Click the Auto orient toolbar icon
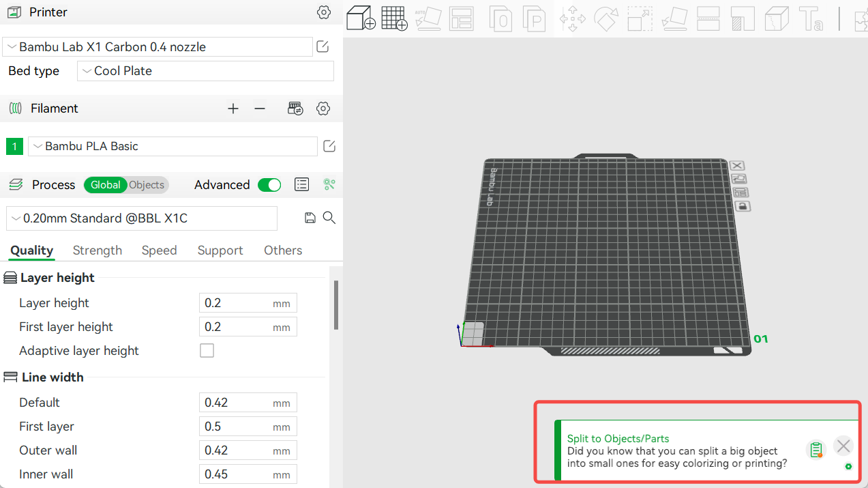The height and width of the screenshot is (488, 868). pos(428,18)
